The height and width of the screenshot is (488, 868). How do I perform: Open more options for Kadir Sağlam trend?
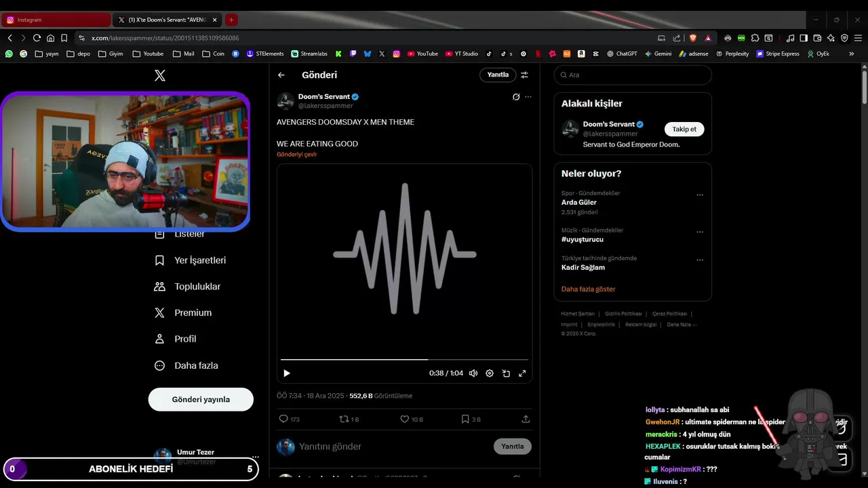click(700, 260)
